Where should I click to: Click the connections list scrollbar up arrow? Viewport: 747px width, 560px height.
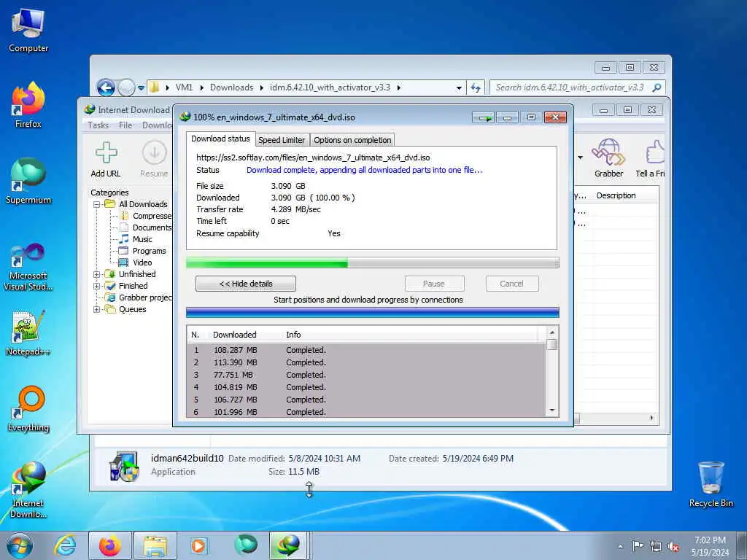[552, 332]
